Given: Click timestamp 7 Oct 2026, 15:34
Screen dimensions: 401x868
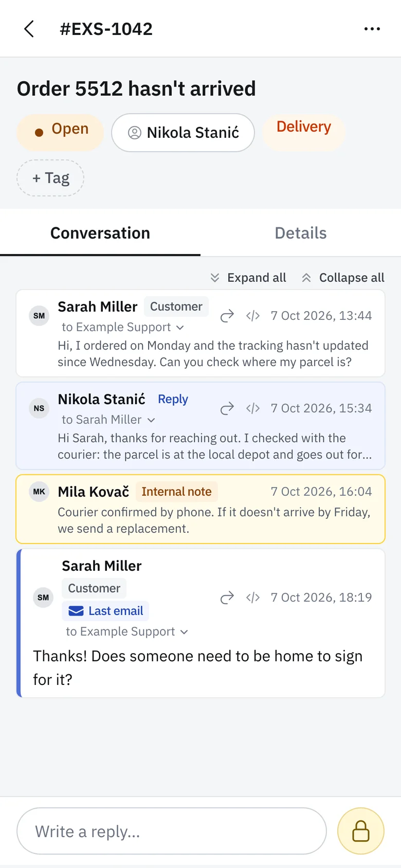Looking at the screenshot, I should [x=321, y=408].
